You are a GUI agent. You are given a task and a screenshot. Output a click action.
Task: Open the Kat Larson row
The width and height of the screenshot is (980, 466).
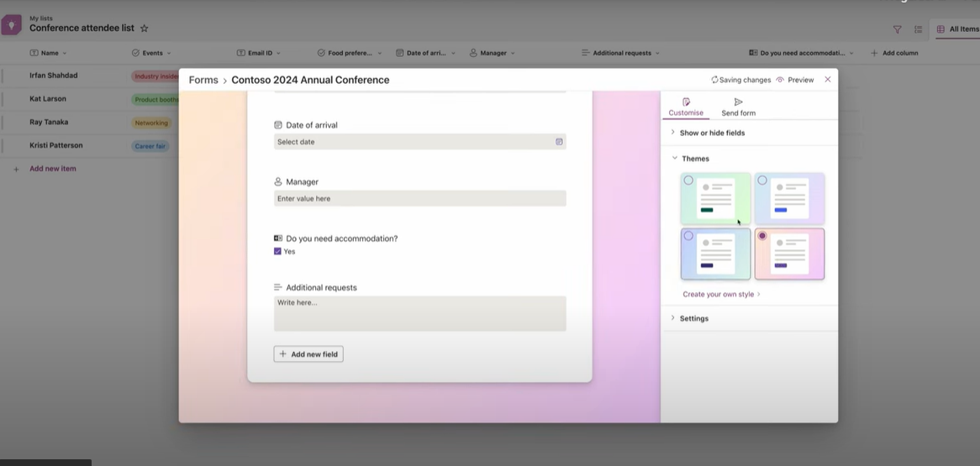tap(48, 99)
